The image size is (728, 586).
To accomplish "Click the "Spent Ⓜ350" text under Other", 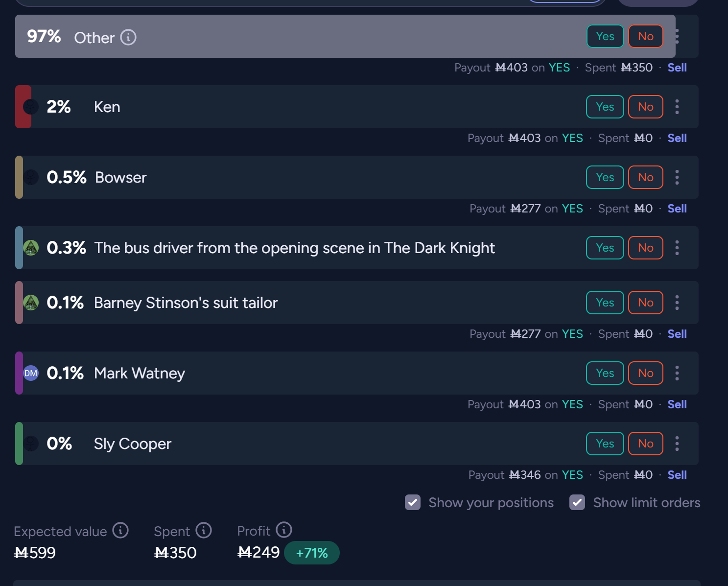I will pos(619,68).
